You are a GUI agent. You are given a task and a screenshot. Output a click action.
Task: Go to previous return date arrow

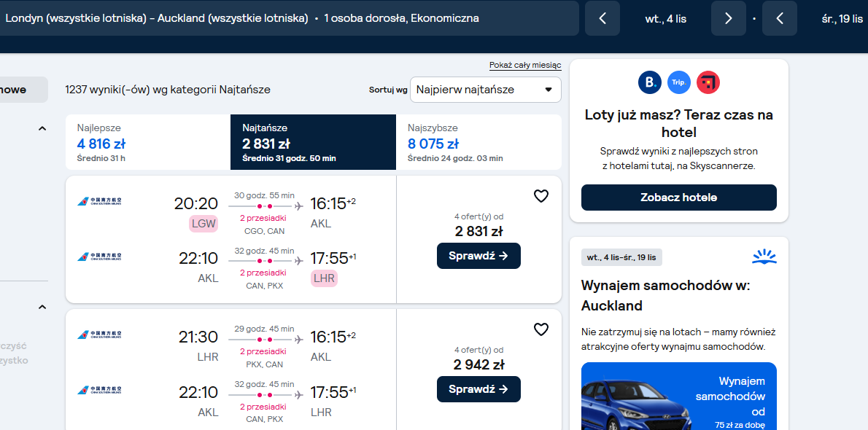point(780,18)
